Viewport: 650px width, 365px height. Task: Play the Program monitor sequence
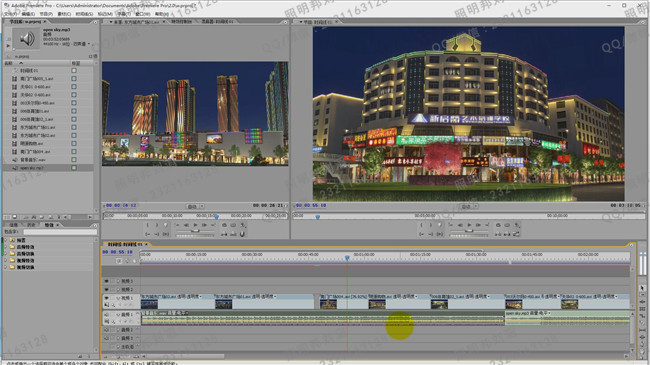point(469,225)
